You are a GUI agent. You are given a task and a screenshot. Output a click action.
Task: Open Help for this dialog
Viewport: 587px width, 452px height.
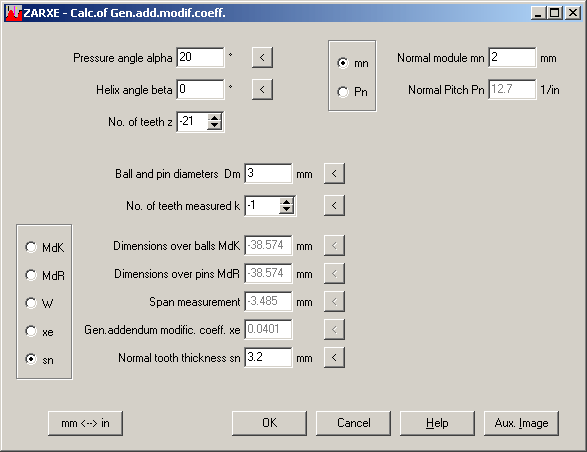click(437, 423)
